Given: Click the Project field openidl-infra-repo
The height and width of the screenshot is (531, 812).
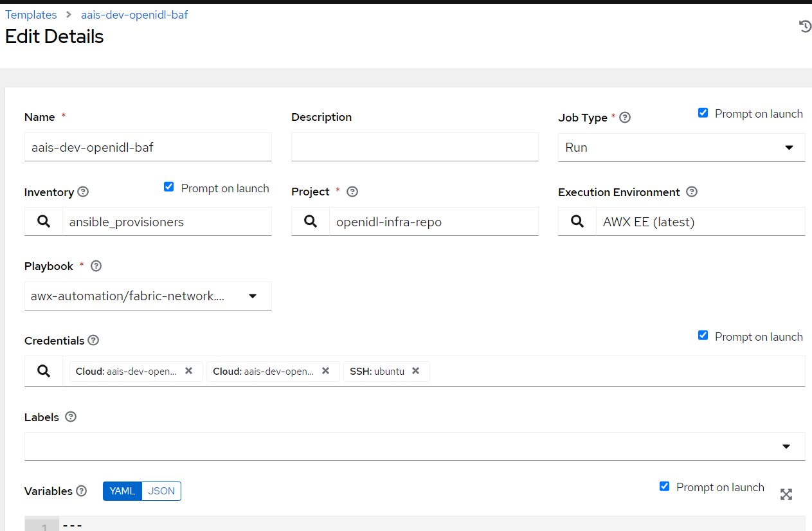Looking at the screenshot, I should click(434, 222).
